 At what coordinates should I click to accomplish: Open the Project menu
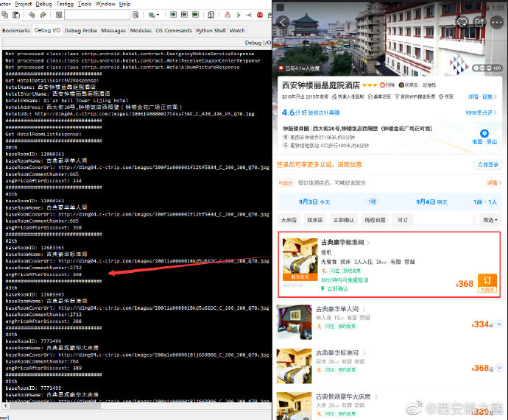[x=24, y=4]
